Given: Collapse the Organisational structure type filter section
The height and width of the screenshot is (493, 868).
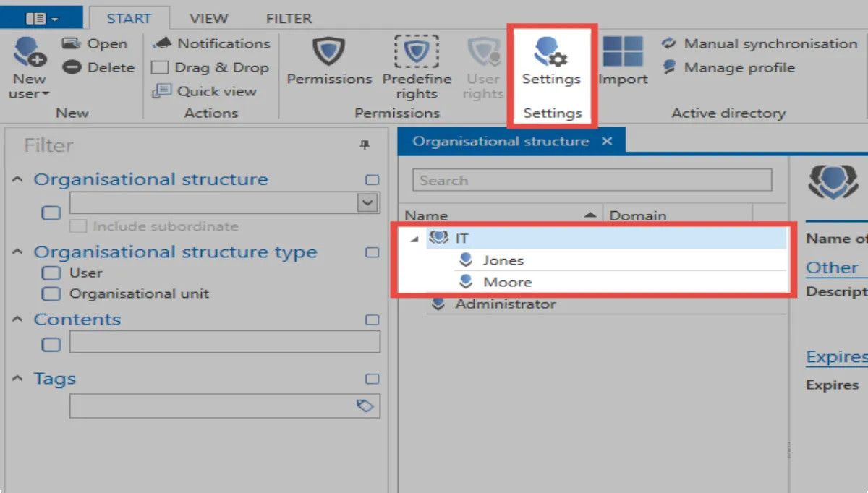Looking at the screenshot, I should (x=18, y=252).
